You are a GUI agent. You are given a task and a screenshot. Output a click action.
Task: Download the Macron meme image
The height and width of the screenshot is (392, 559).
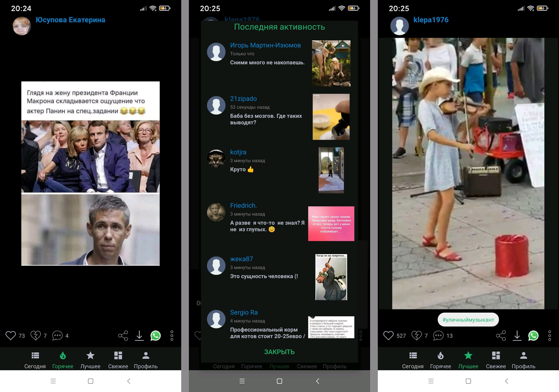[x=139, y=336]
